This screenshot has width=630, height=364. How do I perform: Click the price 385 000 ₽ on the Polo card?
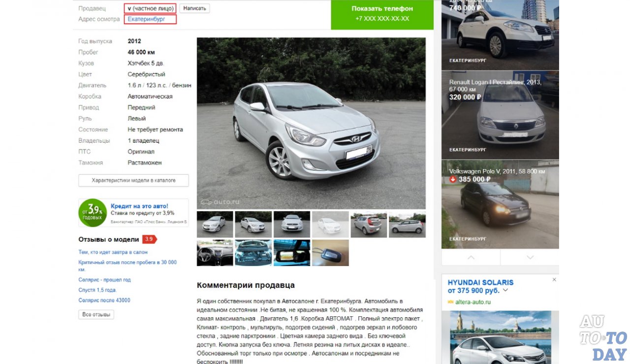point(474,179)
